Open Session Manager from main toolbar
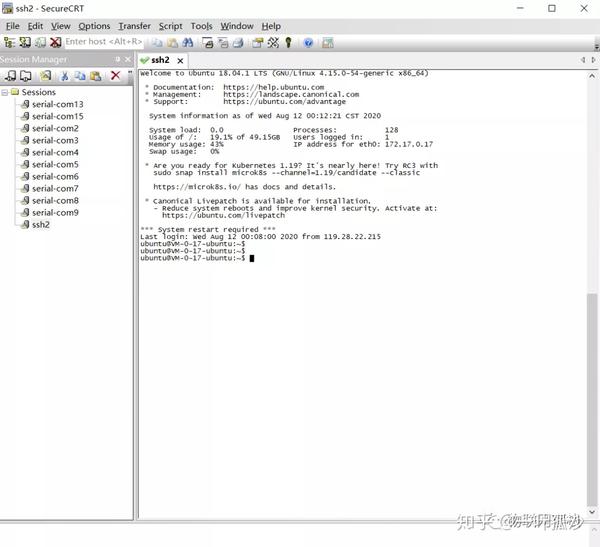 [10, 42]
